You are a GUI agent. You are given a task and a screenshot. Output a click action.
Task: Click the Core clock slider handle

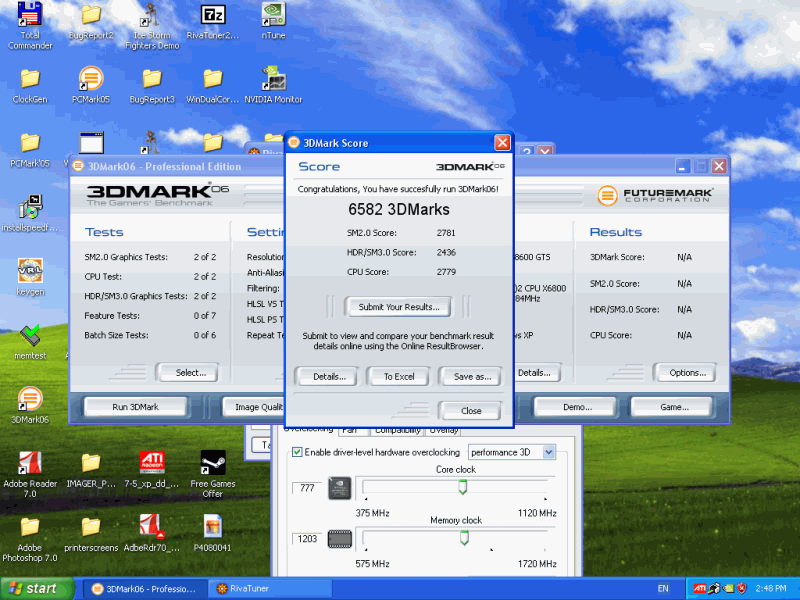pos(462,487)
